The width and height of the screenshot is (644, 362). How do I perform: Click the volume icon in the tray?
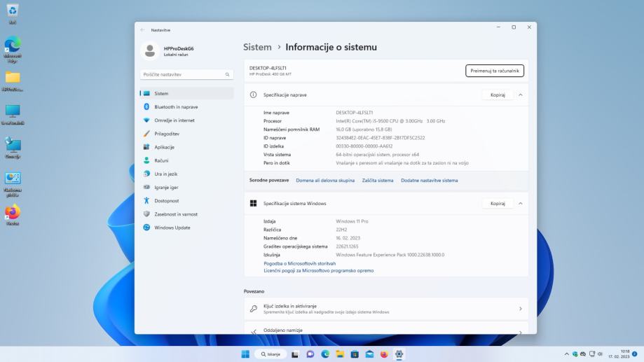tap(600, 354)
